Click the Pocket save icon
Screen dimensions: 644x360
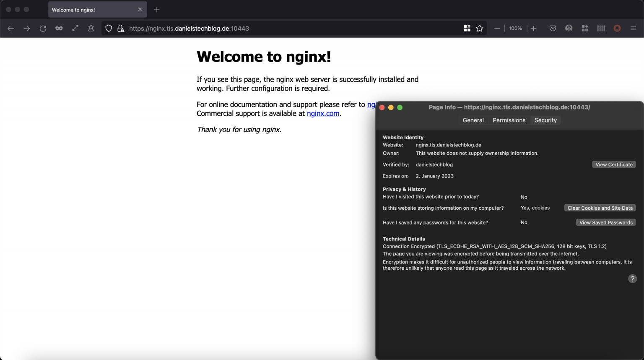click(x=553, y=28)
